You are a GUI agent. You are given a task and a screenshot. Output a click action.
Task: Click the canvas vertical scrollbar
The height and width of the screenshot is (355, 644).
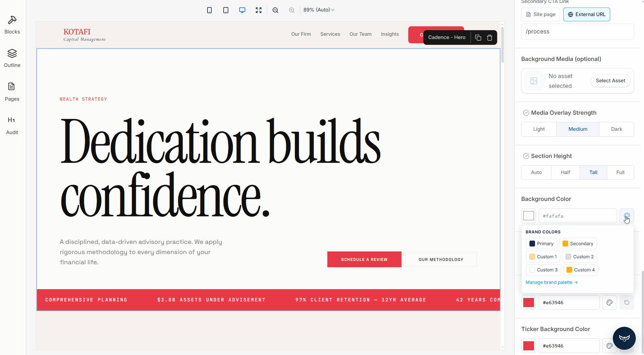502,44
